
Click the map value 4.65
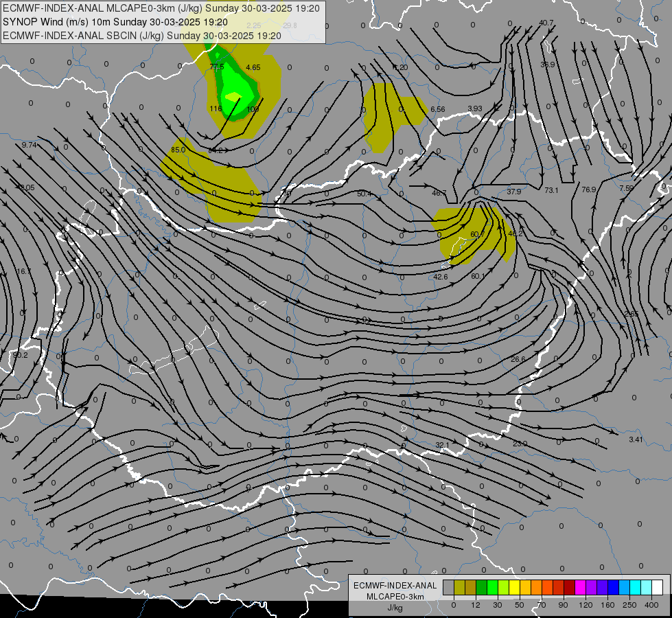point(253,67)
